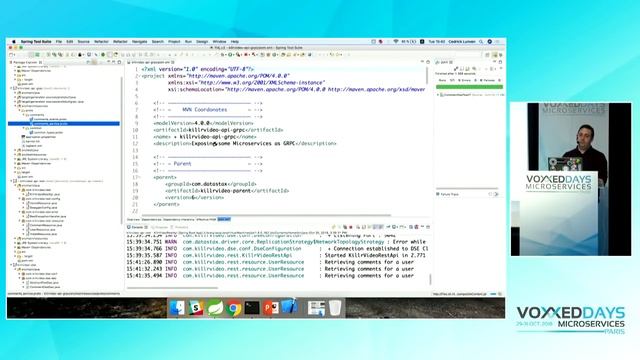Maximize the Package Explorer view
The image size is (640, 360).
pos(119,62)
